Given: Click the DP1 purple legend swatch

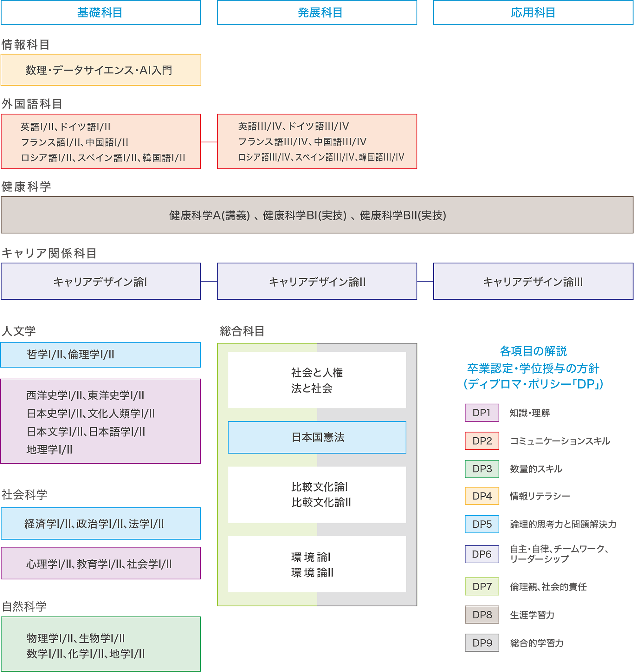Looking at the screenshot, I should [482, 413].
